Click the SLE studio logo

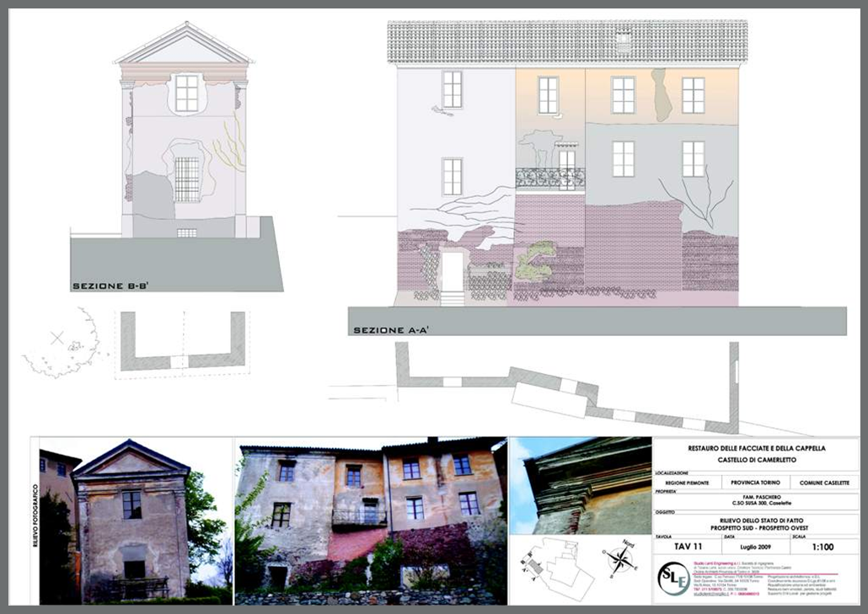coord(674,578)
